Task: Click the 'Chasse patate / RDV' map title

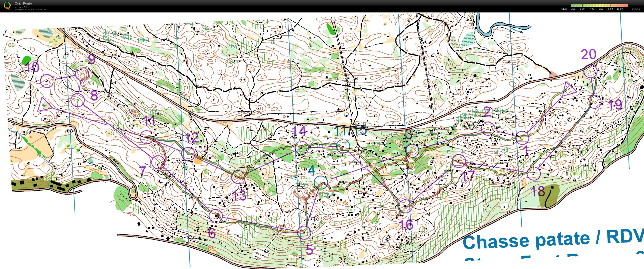Action: click(x=553, y=240)
